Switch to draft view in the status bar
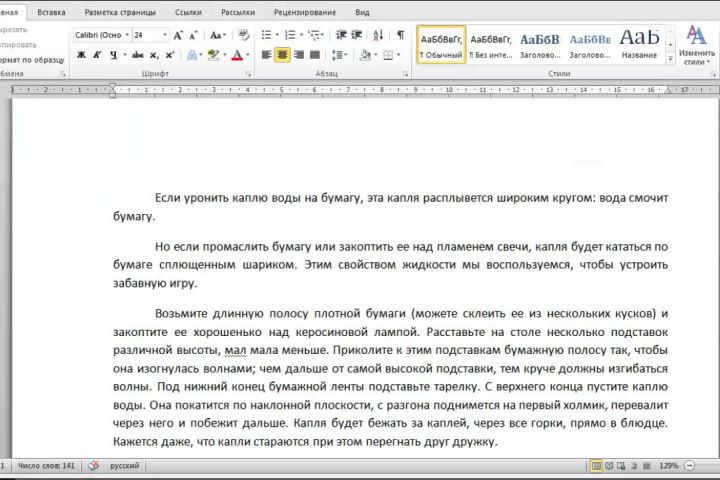The width and height of the screenshot is (720, 480). [647, 466]
